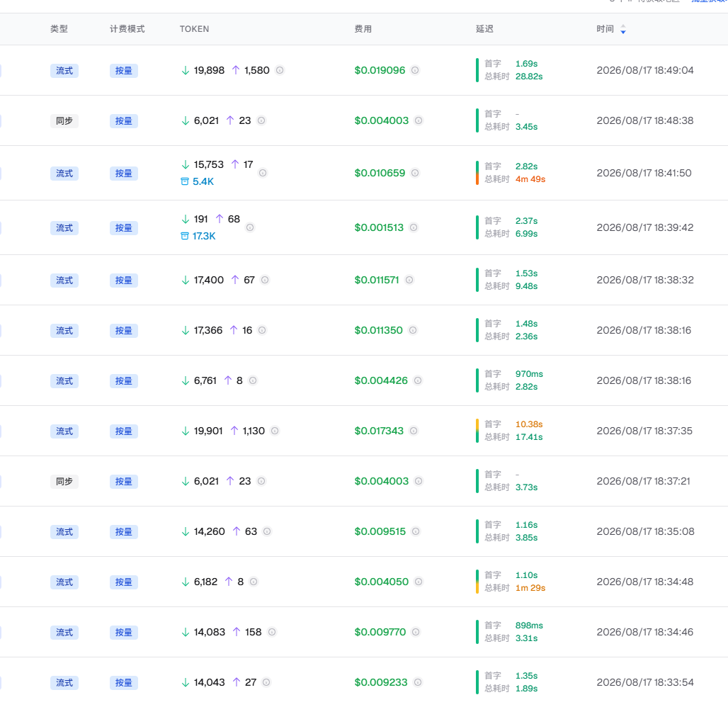Click the cost $0.009233
The width and height of the screenshot is (728, 707).
381,682
